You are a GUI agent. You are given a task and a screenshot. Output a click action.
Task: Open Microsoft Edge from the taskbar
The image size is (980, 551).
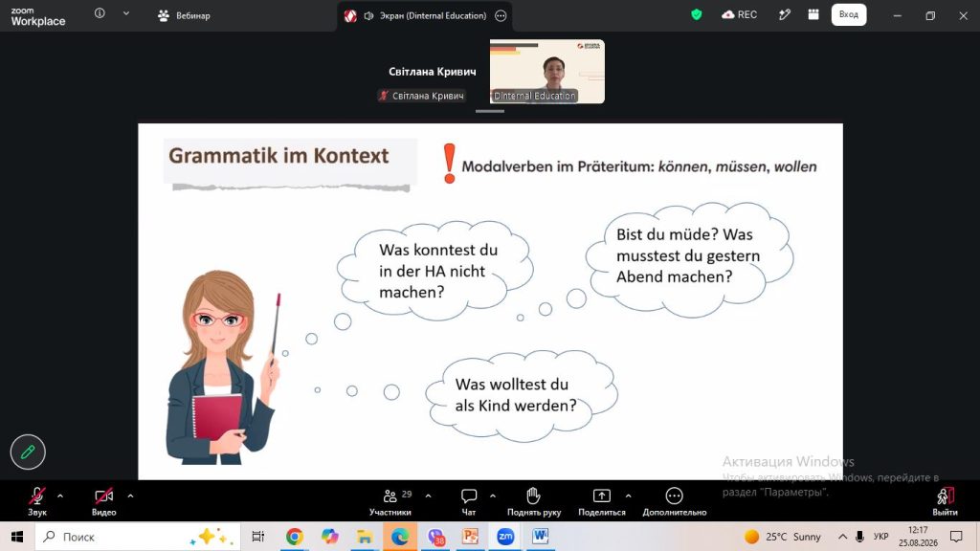pyautogui.click(x=400, y=537)
